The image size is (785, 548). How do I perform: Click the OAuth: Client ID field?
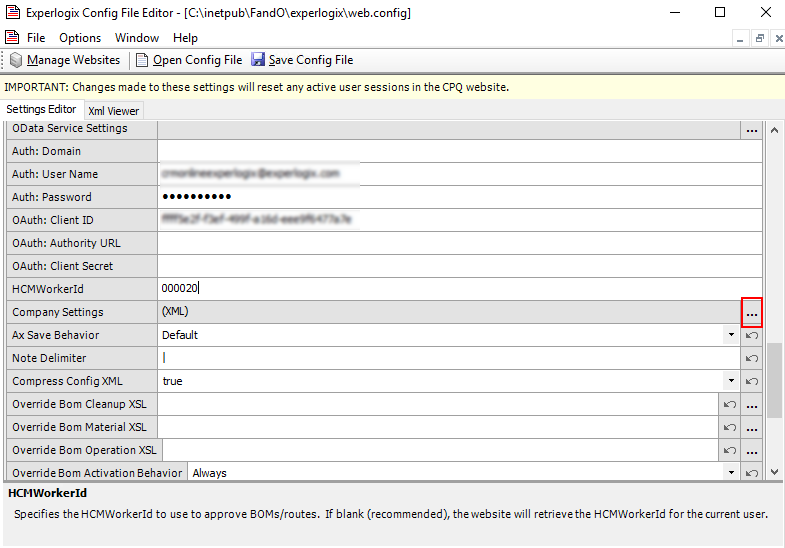coord(460,220)
